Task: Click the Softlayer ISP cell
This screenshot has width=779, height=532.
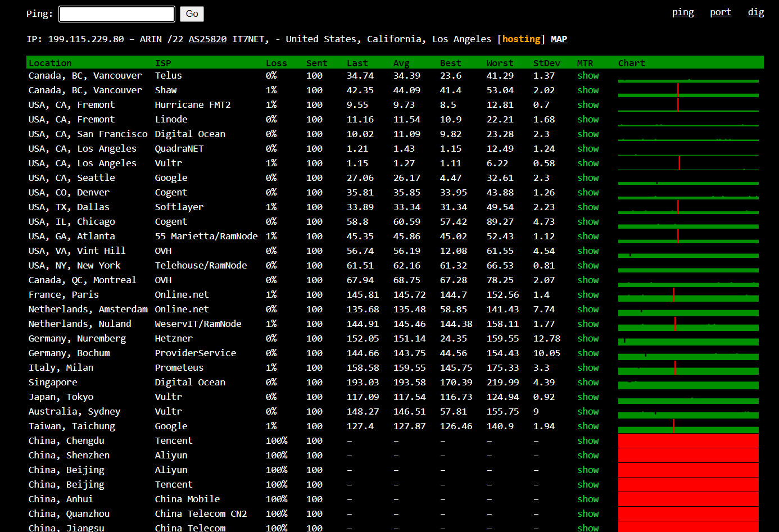Action: pyautogui.click(x=179, y=207)
